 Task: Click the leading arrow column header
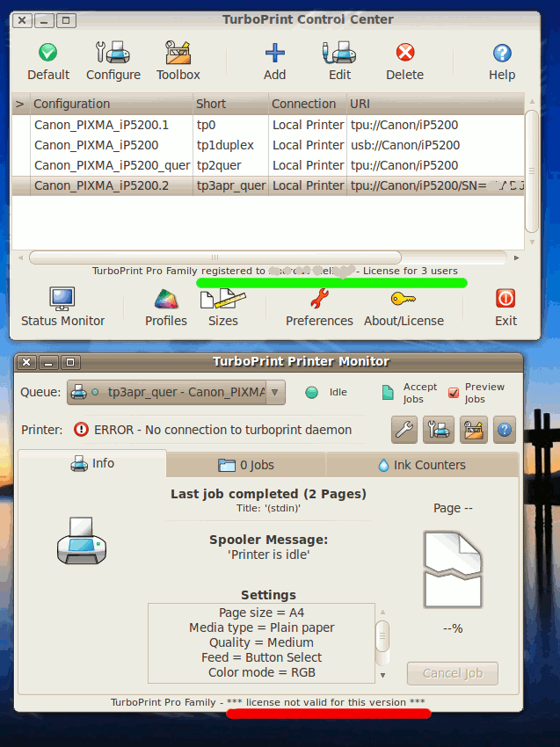tap(20, 104)
